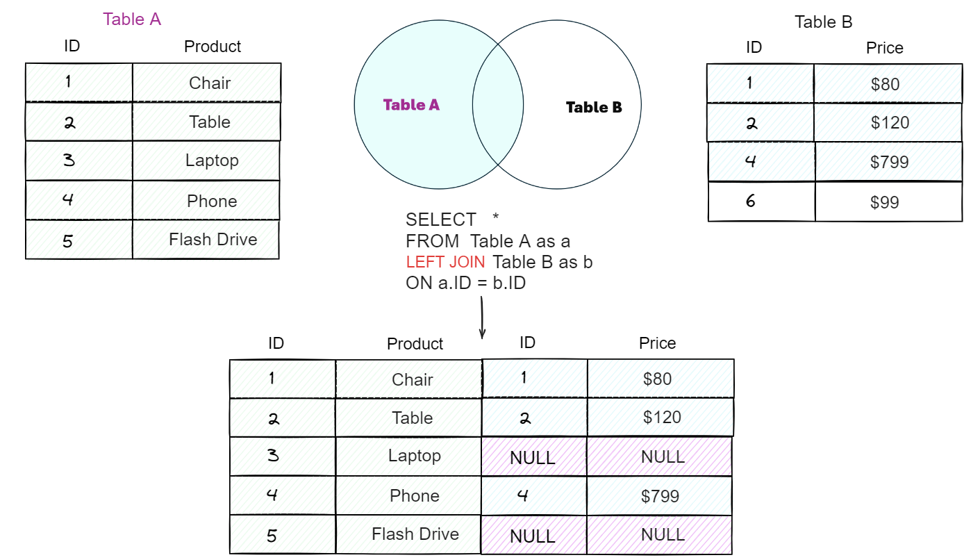
Task: Click the ID 6 cell in Table B
Action: tap(750, 201)
